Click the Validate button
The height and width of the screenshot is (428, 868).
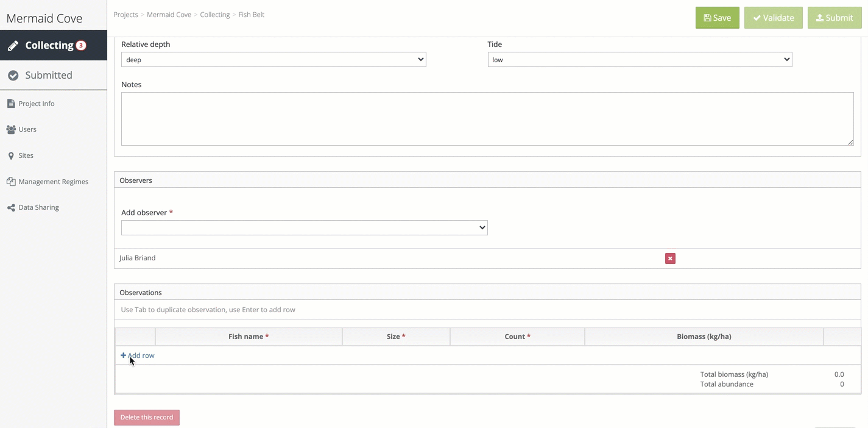coord(774,18)
